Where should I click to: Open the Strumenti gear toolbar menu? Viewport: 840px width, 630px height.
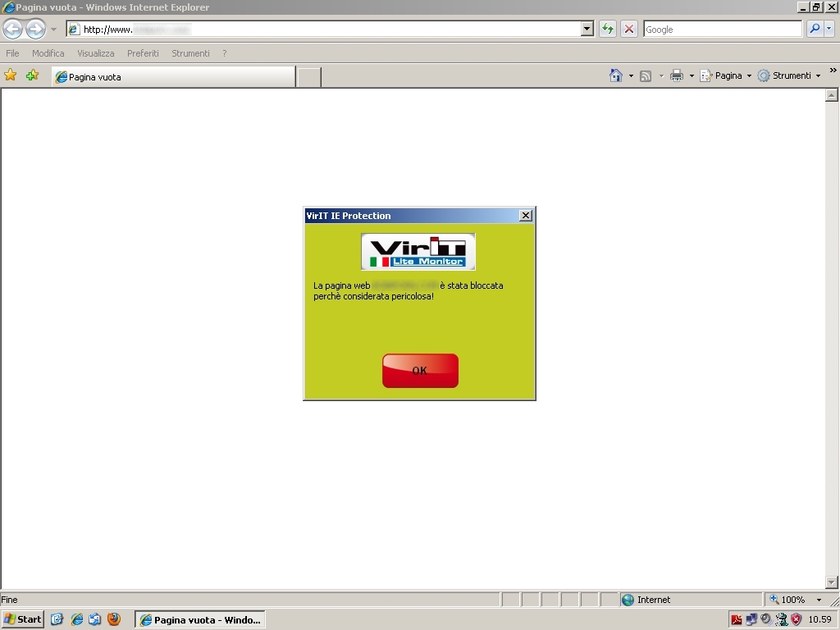point(788,75)
